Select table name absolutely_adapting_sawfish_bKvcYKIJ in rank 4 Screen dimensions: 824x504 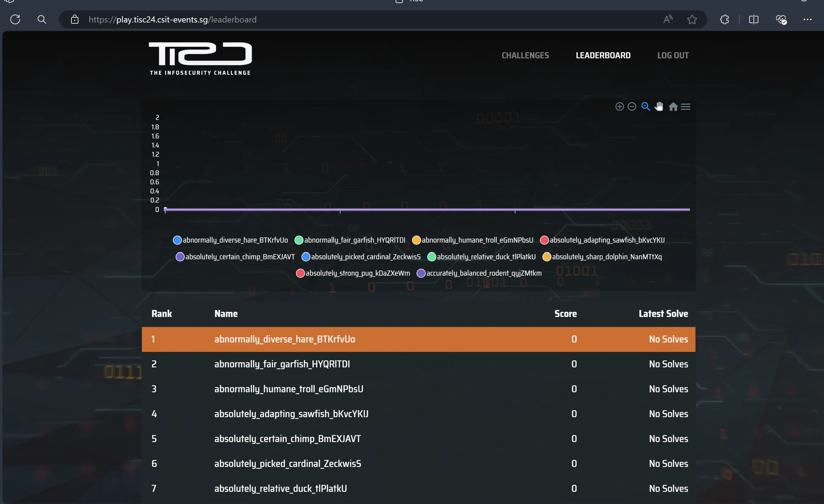pyautogui.click(x=291, y=414)
